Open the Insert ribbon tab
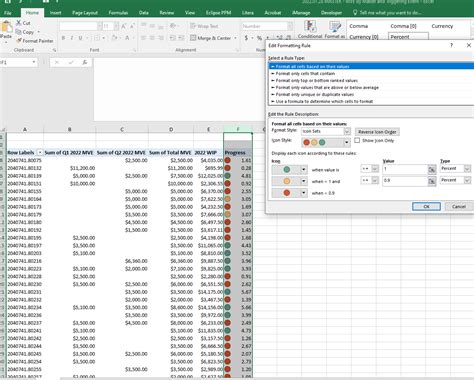Screen dimensions: 474x380 (55, 13)
